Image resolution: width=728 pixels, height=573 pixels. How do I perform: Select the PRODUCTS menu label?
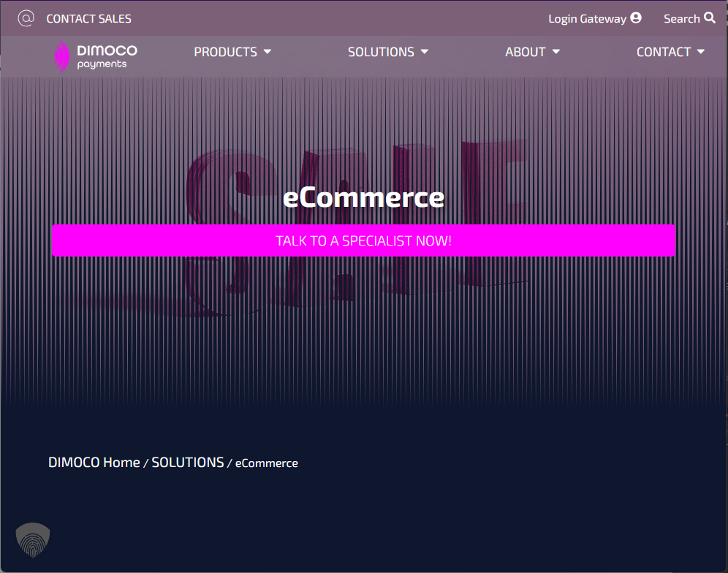tap(225, 52)
